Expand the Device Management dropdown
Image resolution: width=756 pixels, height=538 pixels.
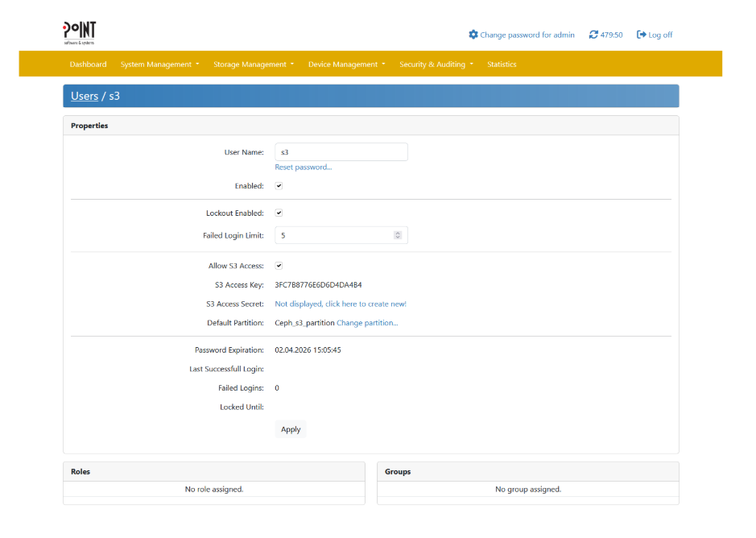[x=347, y=64]
